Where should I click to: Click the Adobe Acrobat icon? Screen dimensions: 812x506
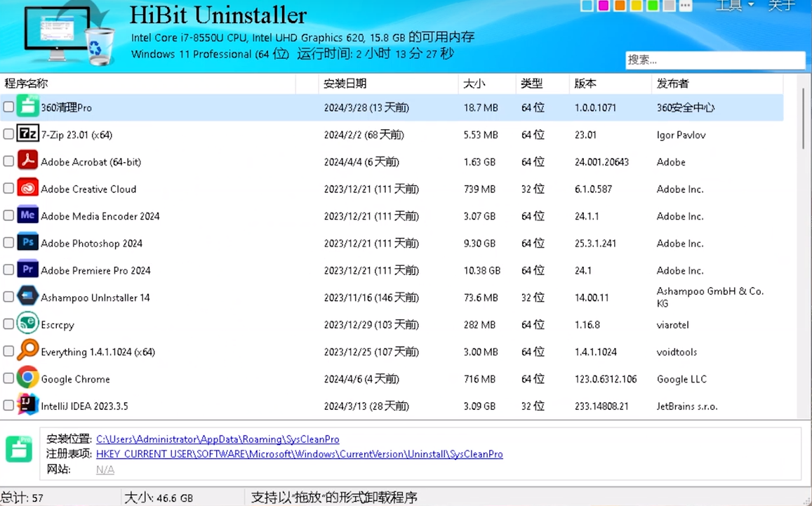pos(27,161)
